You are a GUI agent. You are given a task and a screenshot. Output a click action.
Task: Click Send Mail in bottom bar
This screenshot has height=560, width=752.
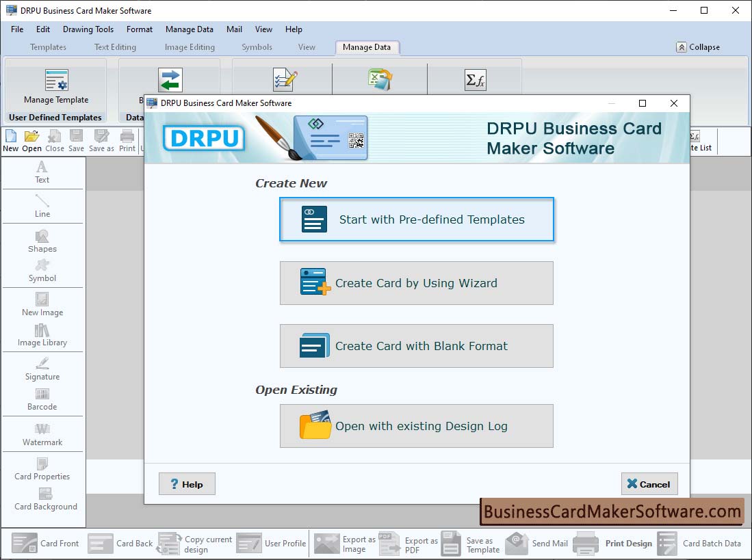point(536,543)
